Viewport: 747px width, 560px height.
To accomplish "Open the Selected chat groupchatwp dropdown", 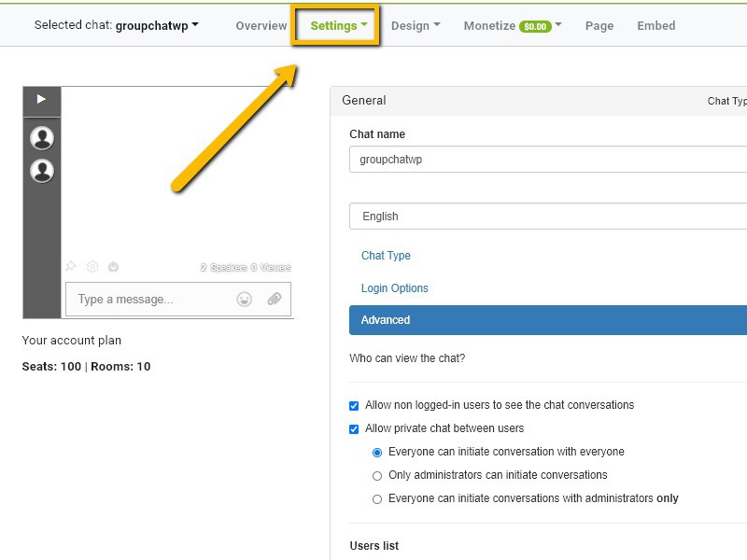I will [117, 25].
